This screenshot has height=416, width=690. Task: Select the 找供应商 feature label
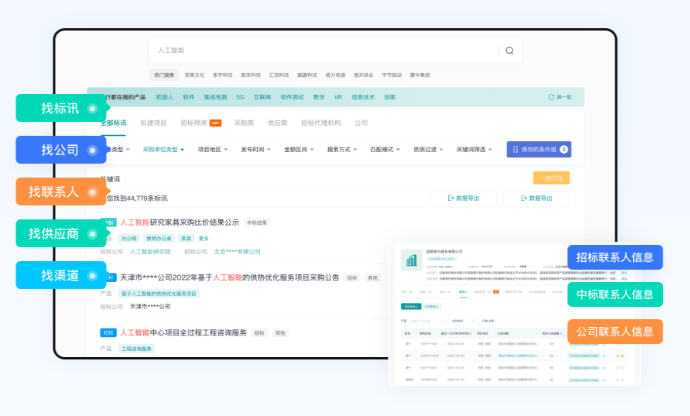[x=62, y=233]
